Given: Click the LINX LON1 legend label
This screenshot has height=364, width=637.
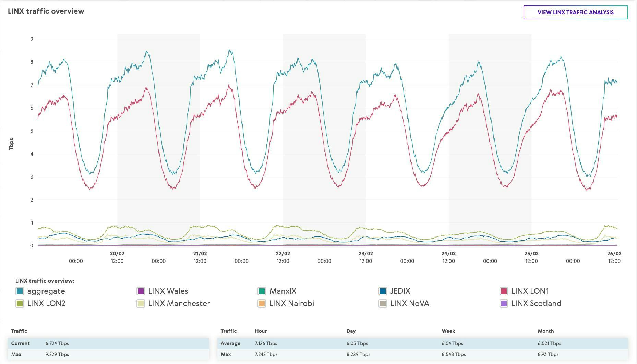Looking at the screenshot, I should 530,291.
